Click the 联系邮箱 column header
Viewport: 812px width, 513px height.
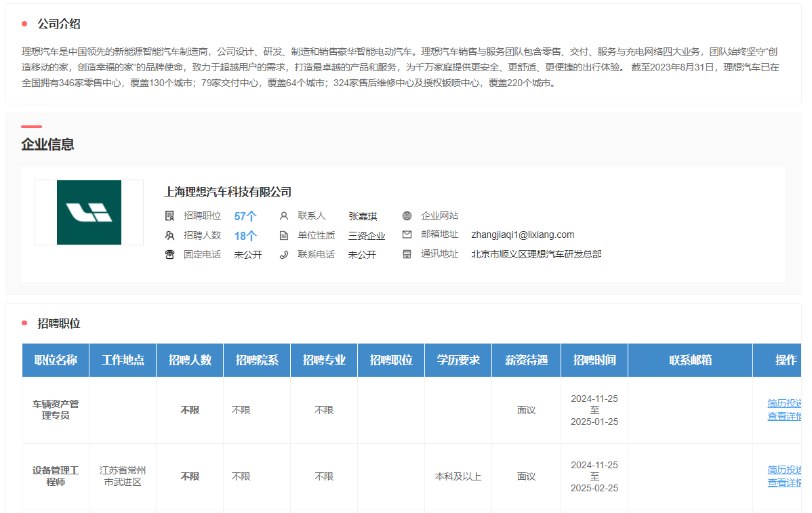tap(690, 360)
